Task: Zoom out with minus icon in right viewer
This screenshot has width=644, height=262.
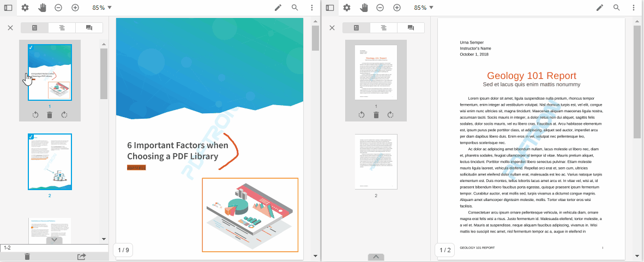Action: pos(380,8)
